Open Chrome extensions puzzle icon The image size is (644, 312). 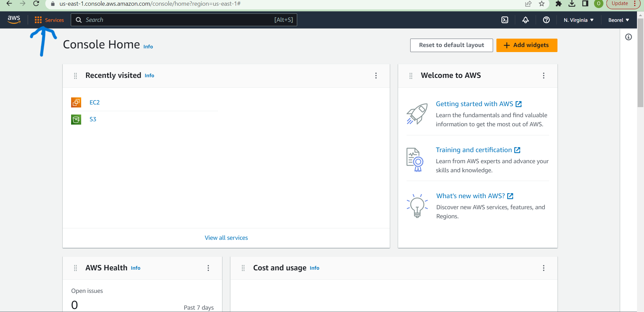558,4
